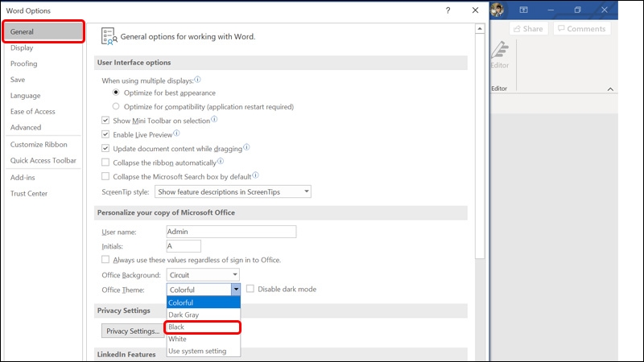The height and width of the screenshot is (362, 644).
Task: Click info icon beside multiple displays label
Action: point(197,80)
